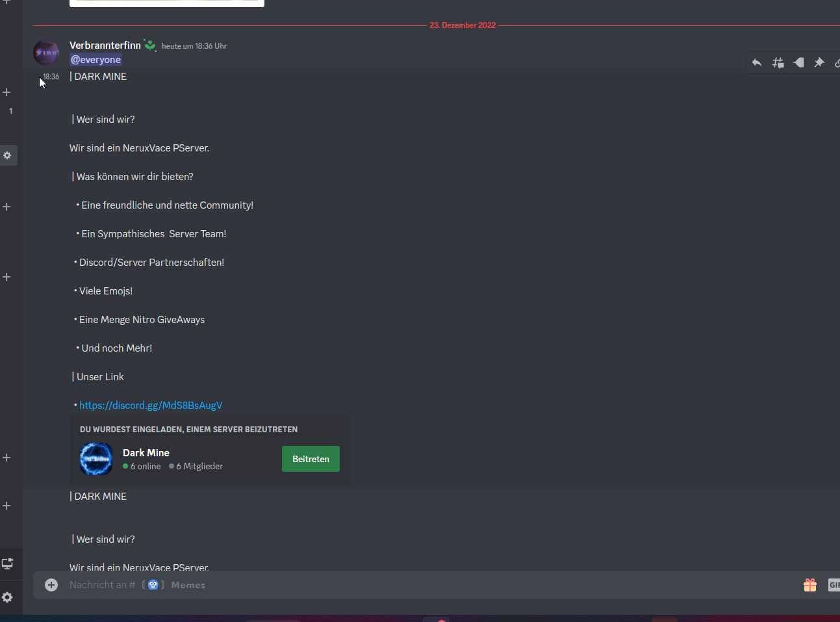The image size is (840, 622).
Task: Open the discord.gg/MdS8BsAugV invite link
Action: (x=151, y=405)
